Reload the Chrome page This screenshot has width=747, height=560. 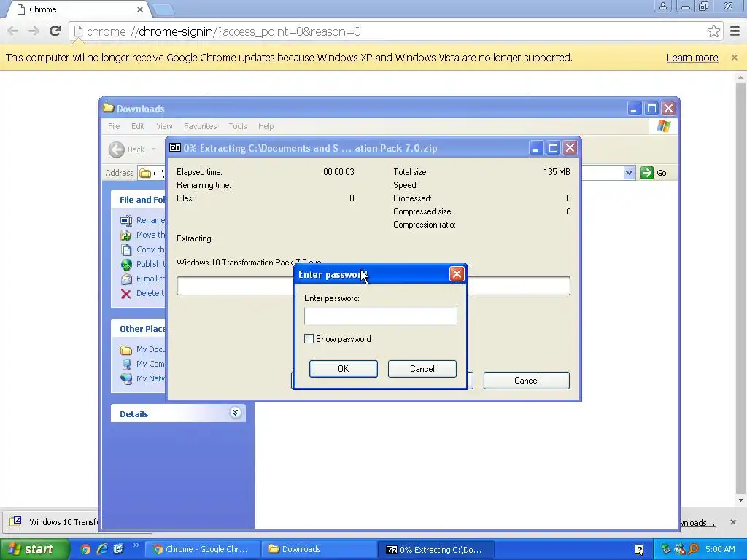[x=55, y=31]
